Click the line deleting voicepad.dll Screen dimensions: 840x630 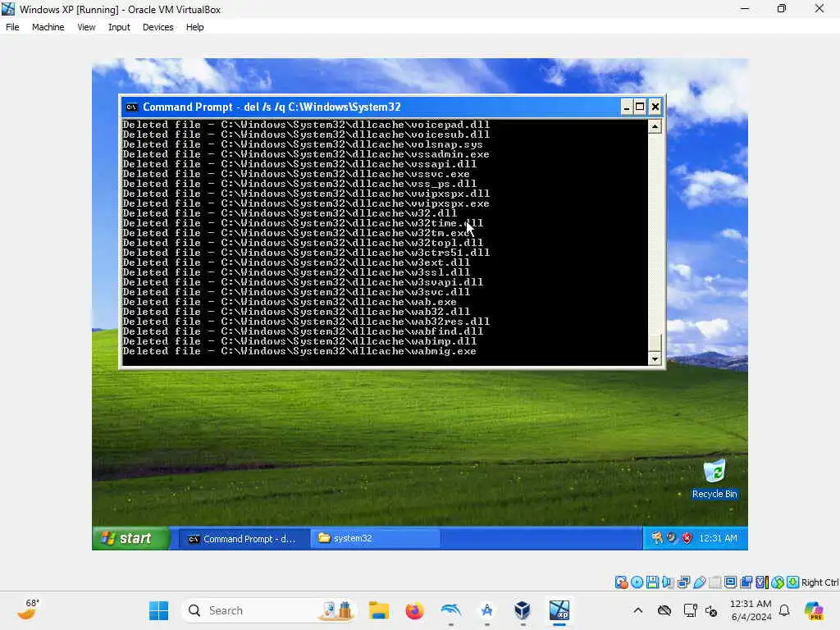[x=306, y=125]
